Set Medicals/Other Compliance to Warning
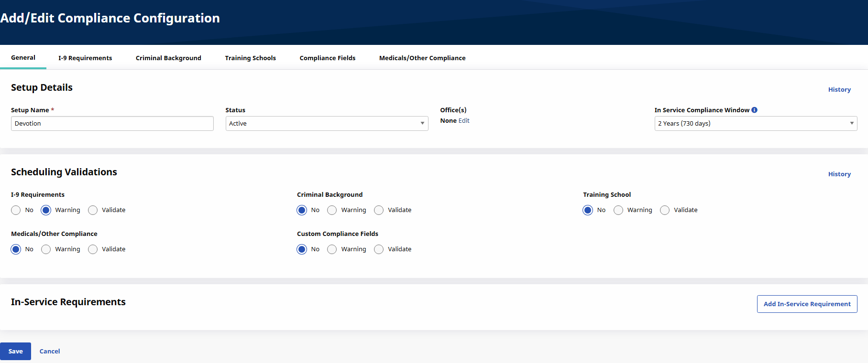The width and height of the screenshot is (868, 363). [46, 249]
